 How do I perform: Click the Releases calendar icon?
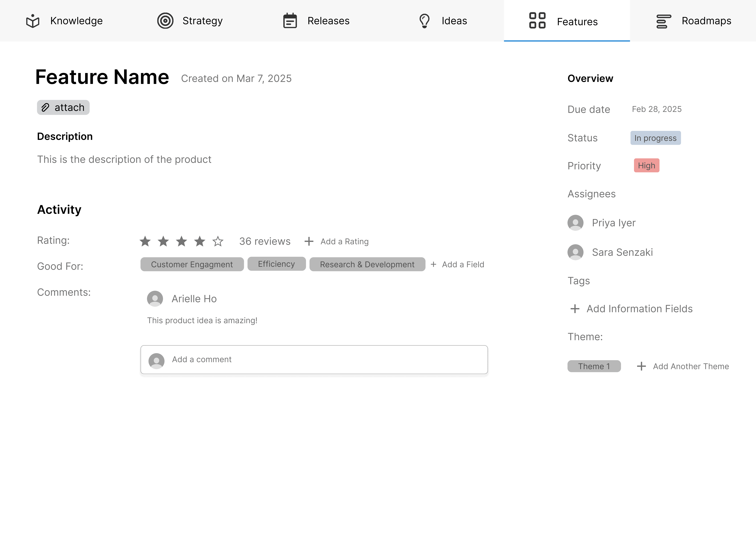[x=290, y=21]
